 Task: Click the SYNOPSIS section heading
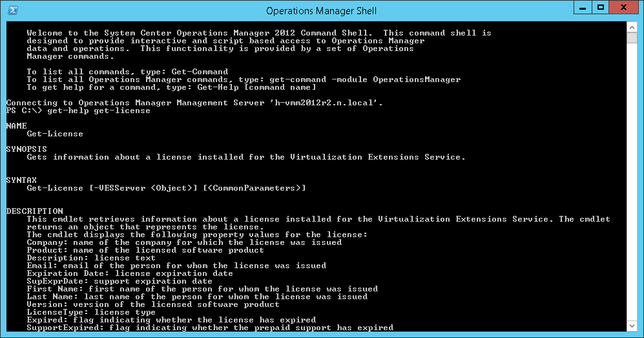pyautogui.click(x=26, y=149)
